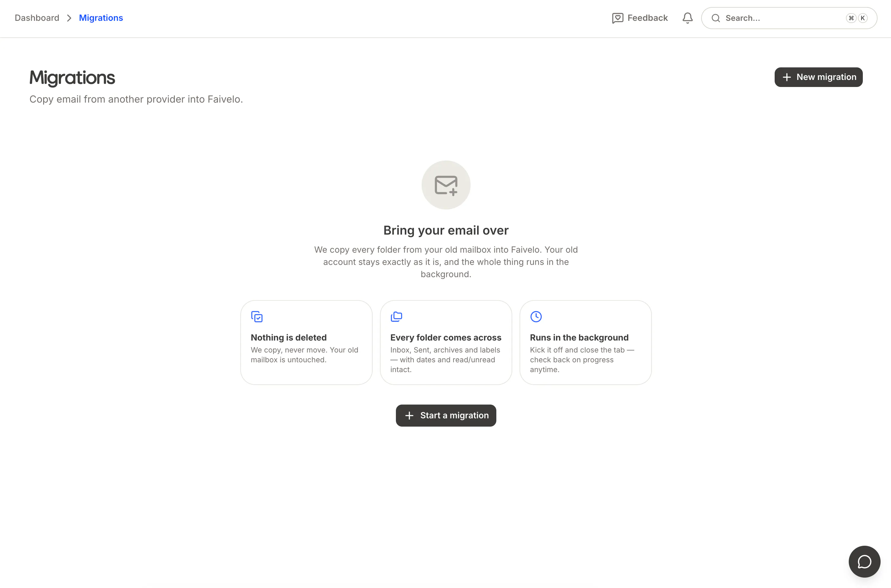891x588 pixels.
Task: Click the envelope-plus icon in the empty state
Action: [x=446, y=185]
